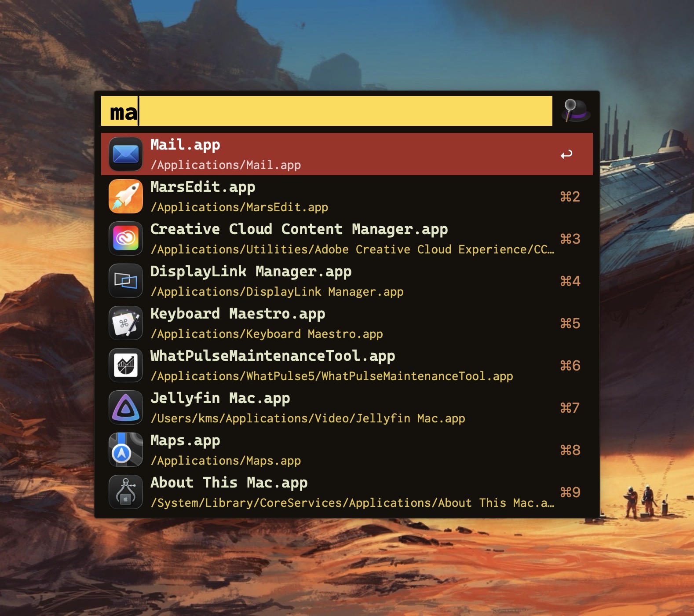Open the MarsEdit.app result title
Image resolution: width=694 pixels, height=616 pixels.
(x=203, y=187)
